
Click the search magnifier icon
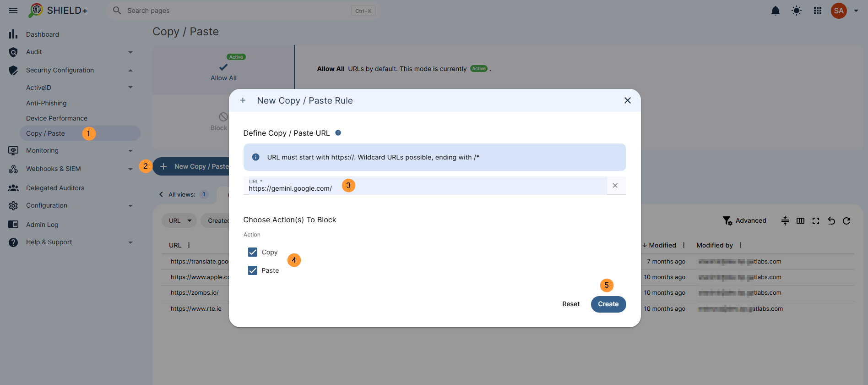[x=117, y=11]
